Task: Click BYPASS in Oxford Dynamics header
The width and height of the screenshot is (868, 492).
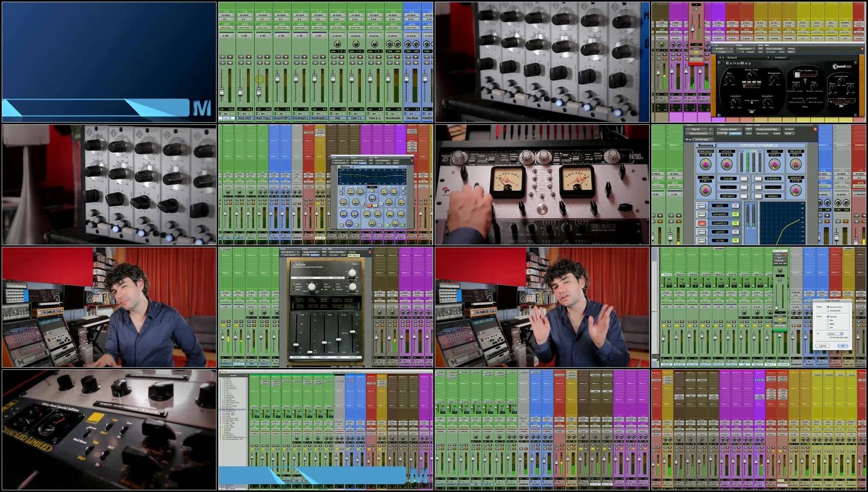Action: point(789,129)
